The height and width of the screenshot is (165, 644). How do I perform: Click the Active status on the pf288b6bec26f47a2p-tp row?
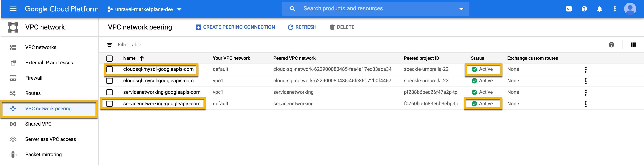pyautogui.click(x=482, y=92)
